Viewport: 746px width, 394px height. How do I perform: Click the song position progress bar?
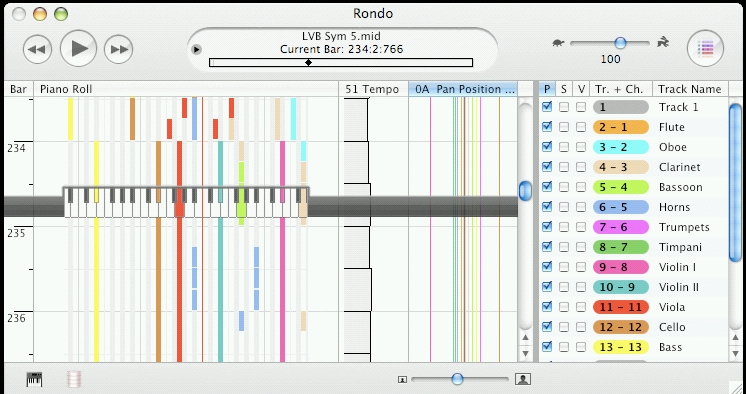pyautogui.click(x=341, y=62)
